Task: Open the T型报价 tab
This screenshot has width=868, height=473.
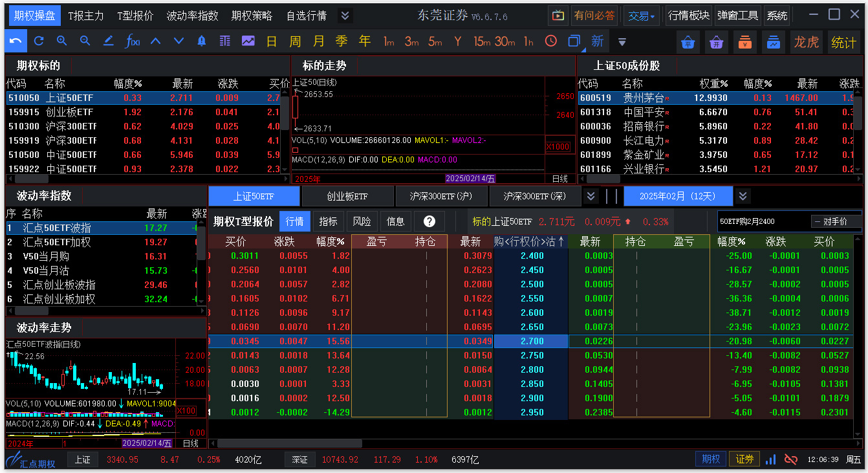Action: [135, 16]
